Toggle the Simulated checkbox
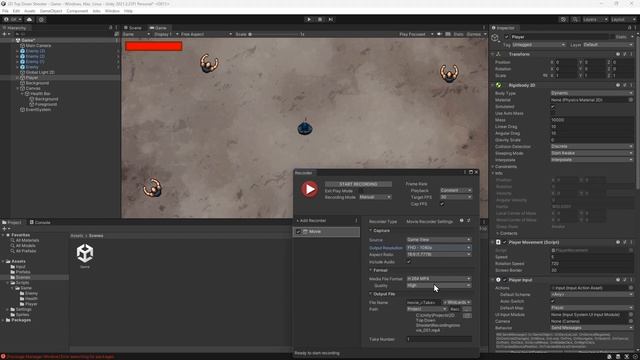 click(553, 107)
